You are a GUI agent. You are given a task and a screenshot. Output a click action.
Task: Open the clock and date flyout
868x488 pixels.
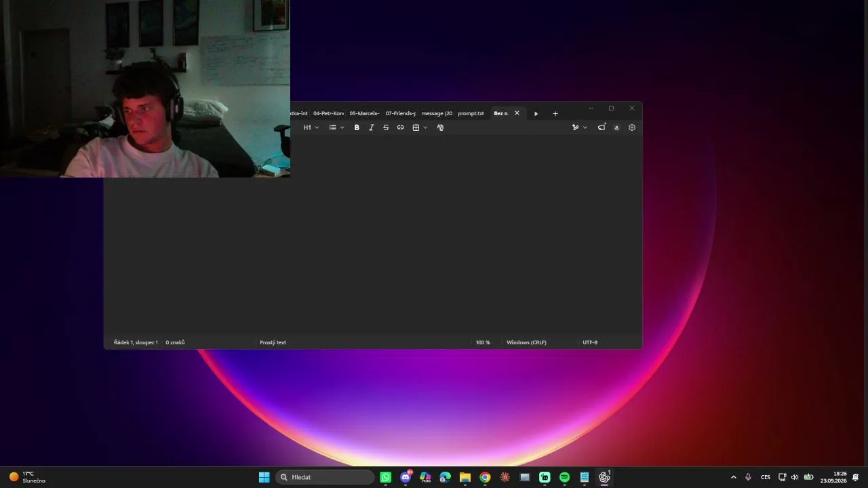pyautogui.click(x=833, y=477)
